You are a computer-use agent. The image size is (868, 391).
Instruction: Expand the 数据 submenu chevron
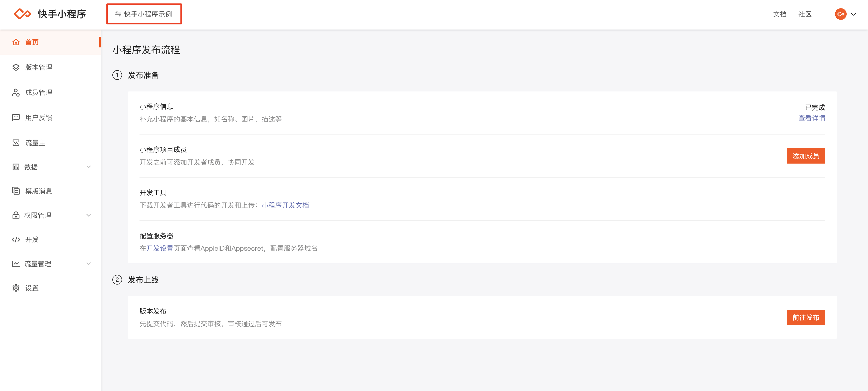[89, 167]
